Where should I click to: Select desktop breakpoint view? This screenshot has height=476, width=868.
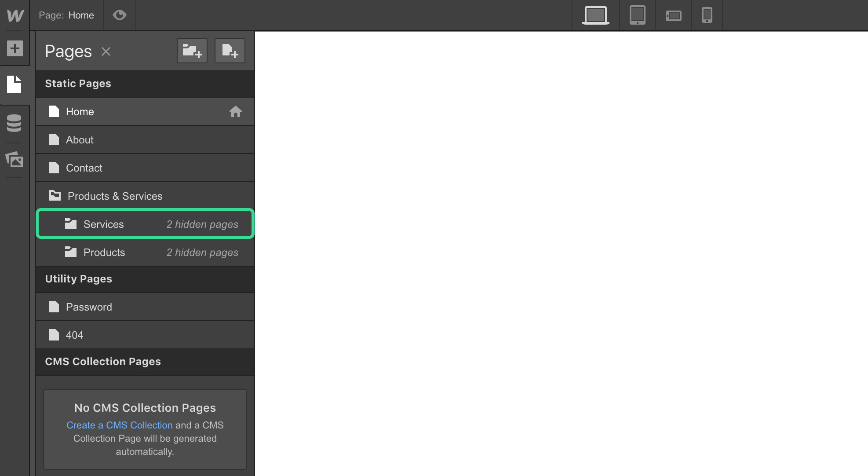pyautogui.click(x=595, y=15)
